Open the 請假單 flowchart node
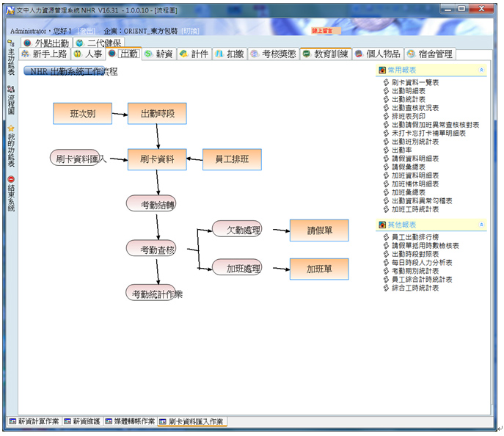504x436 pixels. 319,230
